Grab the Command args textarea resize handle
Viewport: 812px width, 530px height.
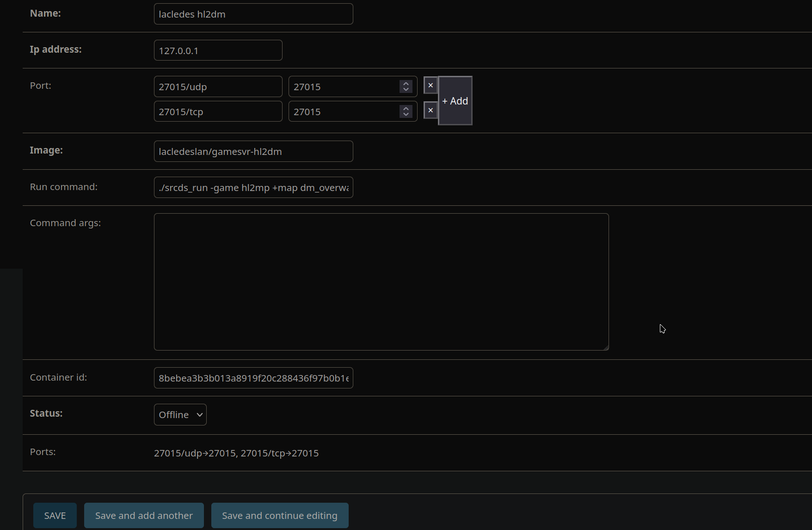tap(606, 347)
